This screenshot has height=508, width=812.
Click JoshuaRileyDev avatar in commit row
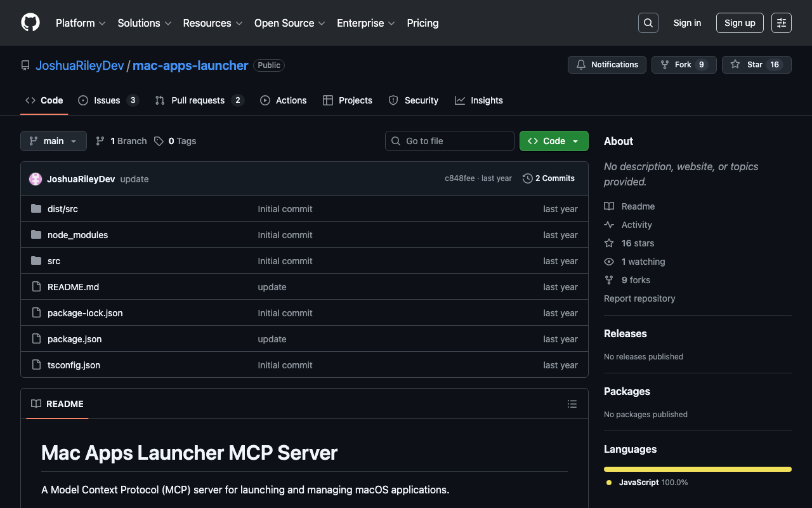(36, 179)
